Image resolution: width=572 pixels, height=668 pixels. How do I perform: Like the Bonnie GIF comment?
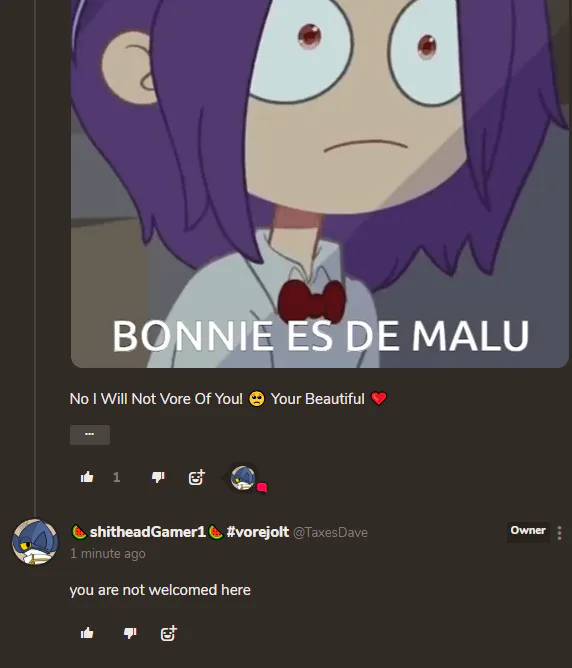[87, 477]
